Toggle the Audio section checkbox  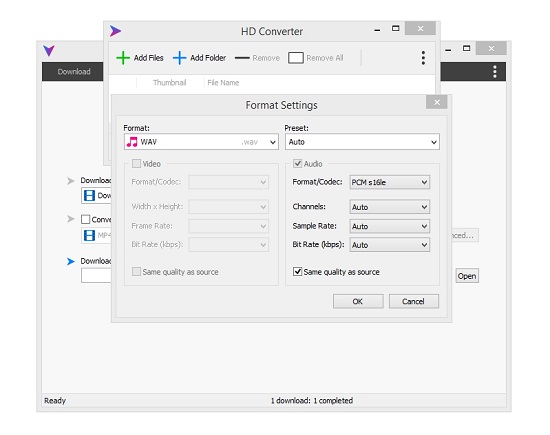[297, 163]
